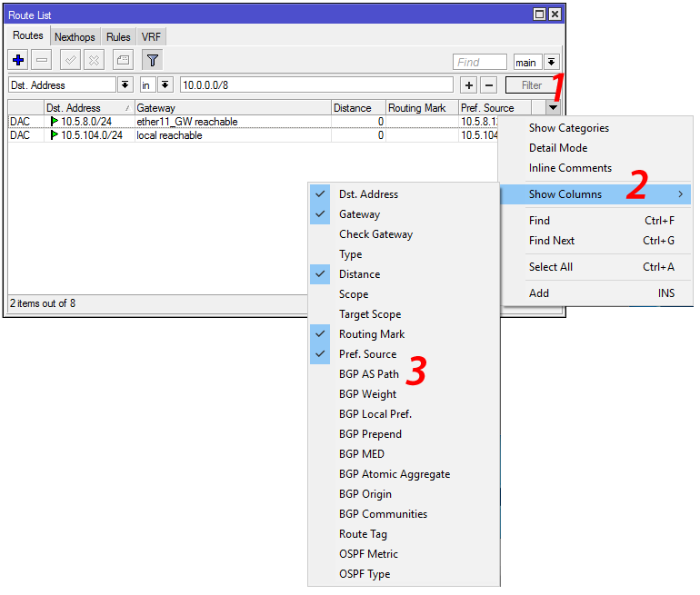700x595 pixels.
Task: Toggle the funnel Filter icon
Action: pyautogui.click(x=152, y=60)
